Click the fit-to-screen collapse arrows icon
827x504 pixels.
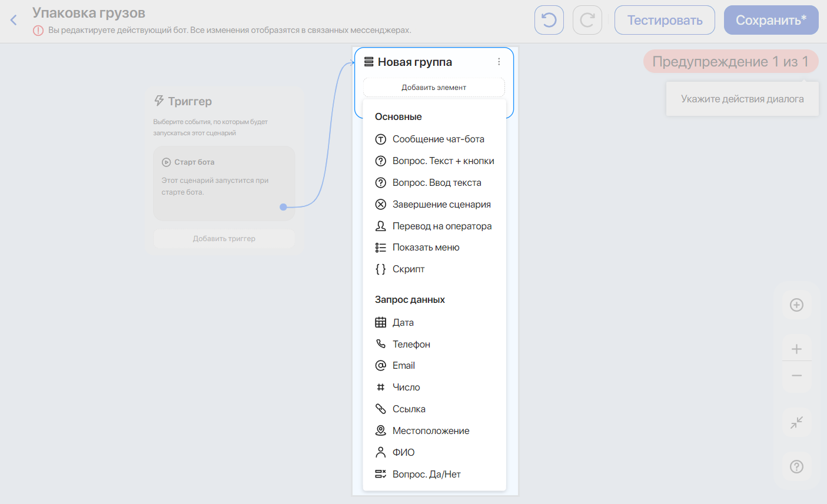pos(796,422)
